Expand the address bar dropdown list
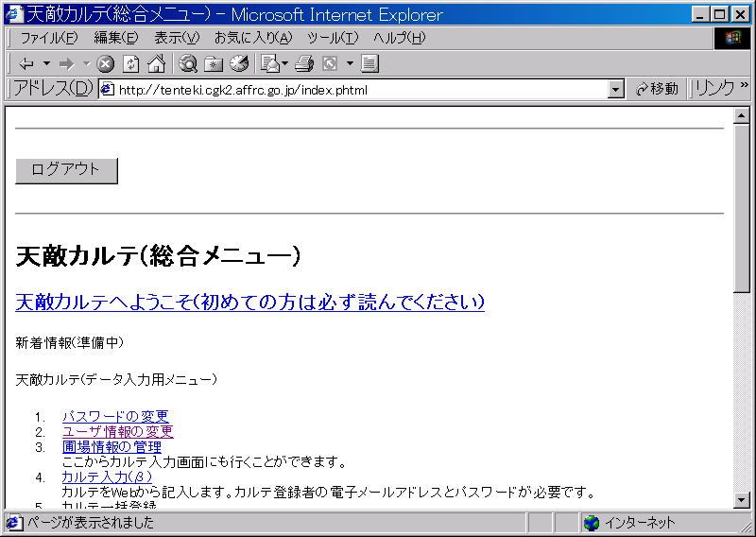 pos(616,89)
